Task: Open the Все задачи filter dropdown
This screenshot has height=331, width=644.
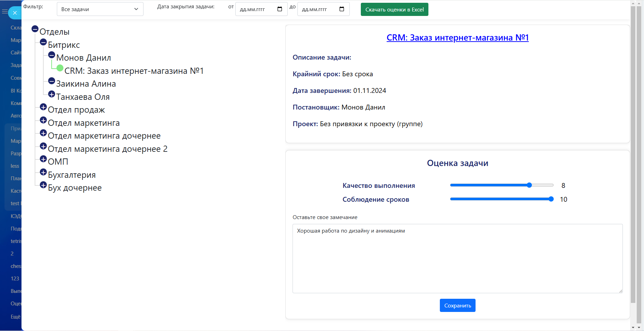Action: [100, 9]
